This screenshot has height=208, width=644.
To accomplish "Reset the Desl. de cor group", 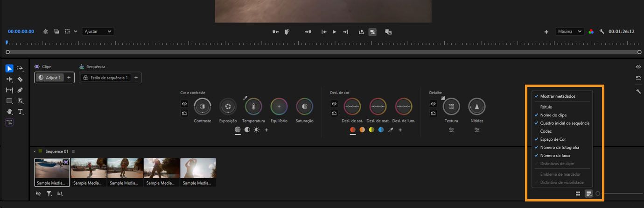I will pos(334,113).
